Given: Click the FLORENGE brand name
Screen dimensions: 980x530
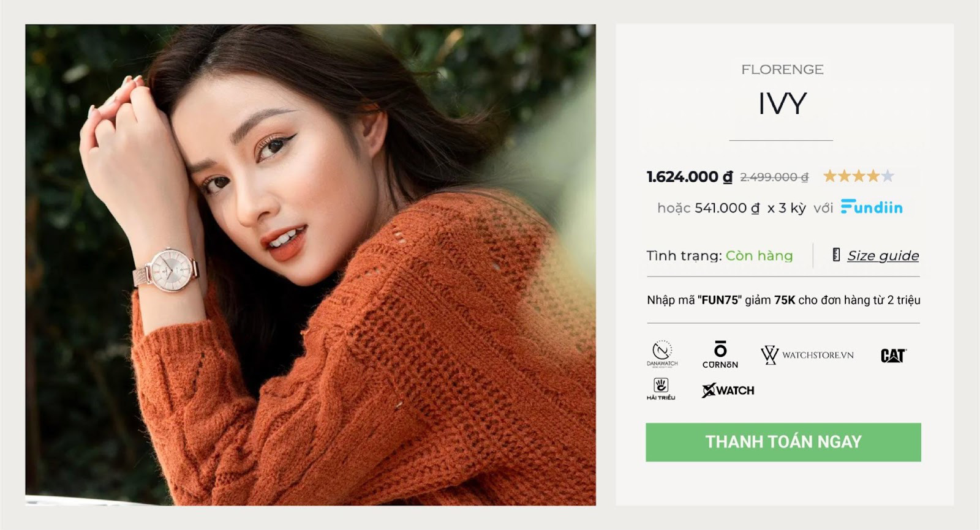Looking at the screenshot, I should (782, 70).
